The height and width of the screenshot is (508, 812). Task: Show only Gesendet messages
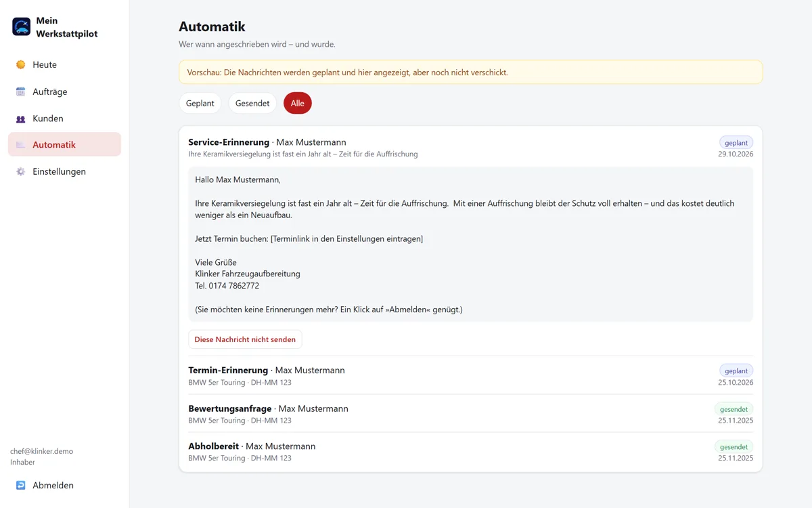point(252,103)
